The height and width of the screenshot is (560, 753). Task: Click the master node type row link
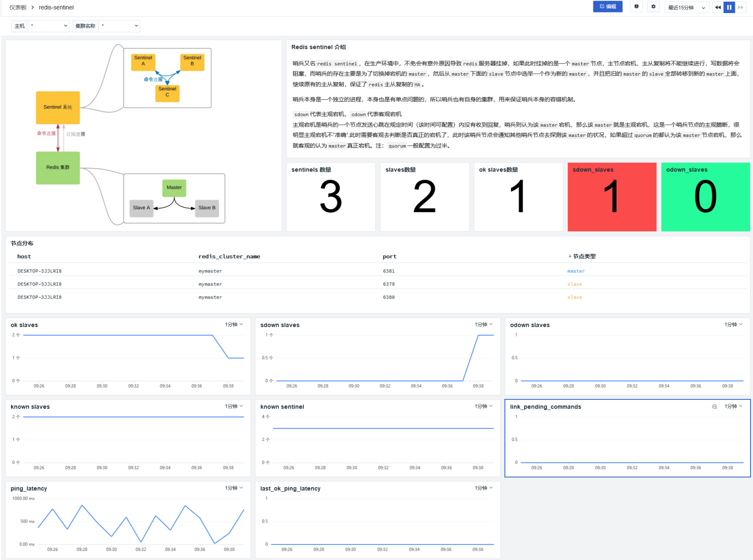coord(576,271)
